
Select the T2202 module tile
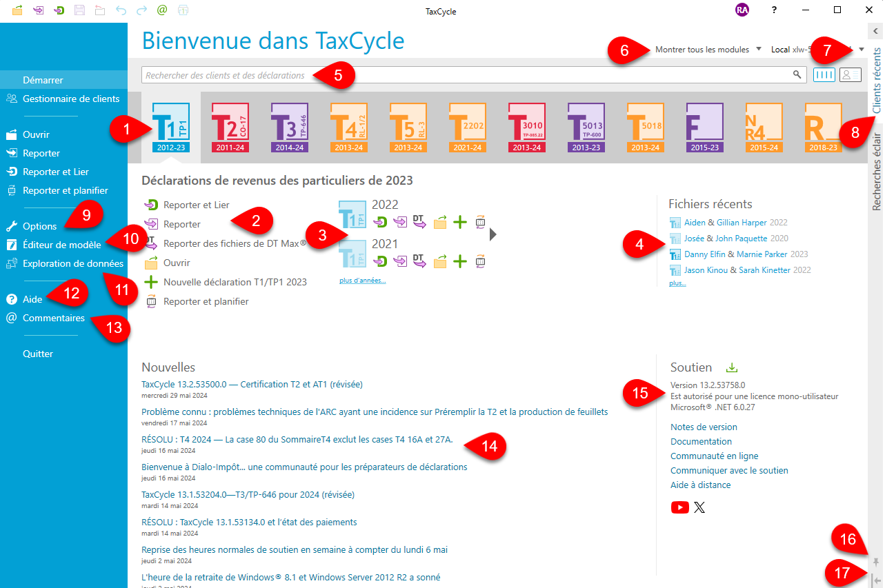(466, 128)
